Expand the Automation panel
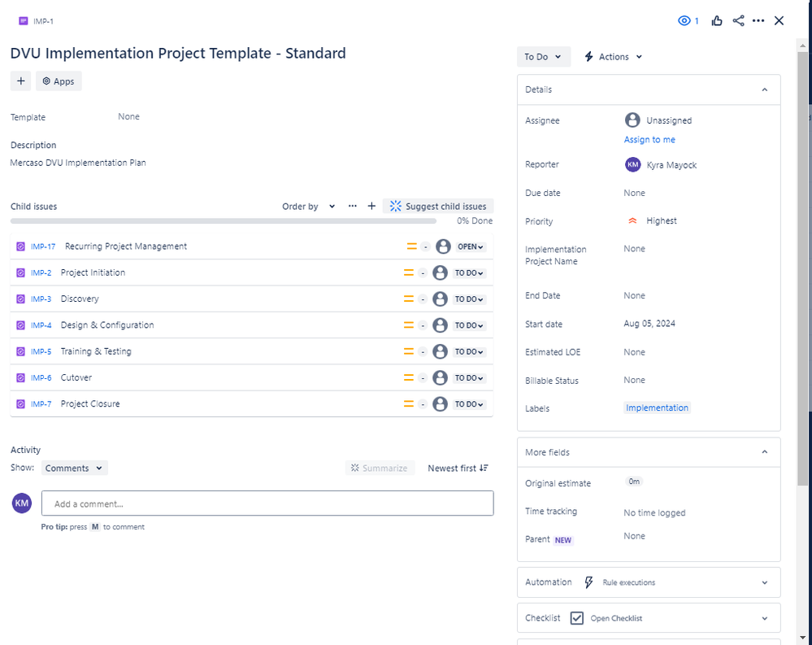Viewport: 812px width, 645px height. pos(764,583)
